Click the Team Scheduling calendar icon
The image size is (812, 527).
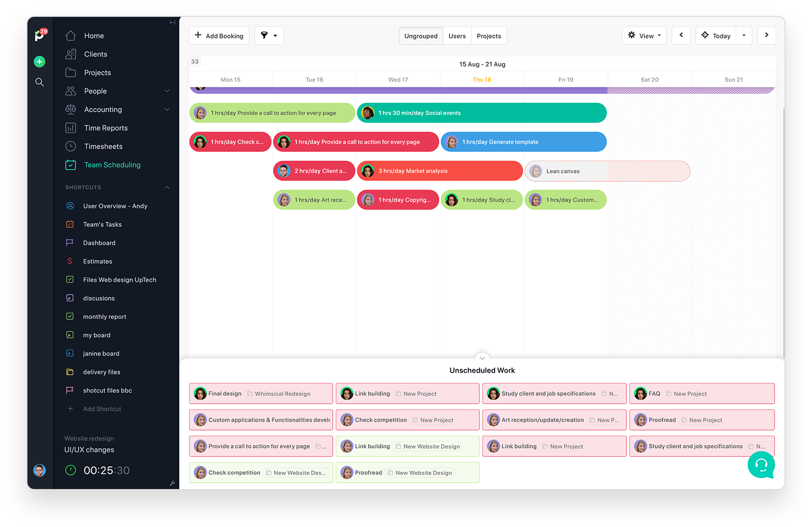tap(71, 164)
